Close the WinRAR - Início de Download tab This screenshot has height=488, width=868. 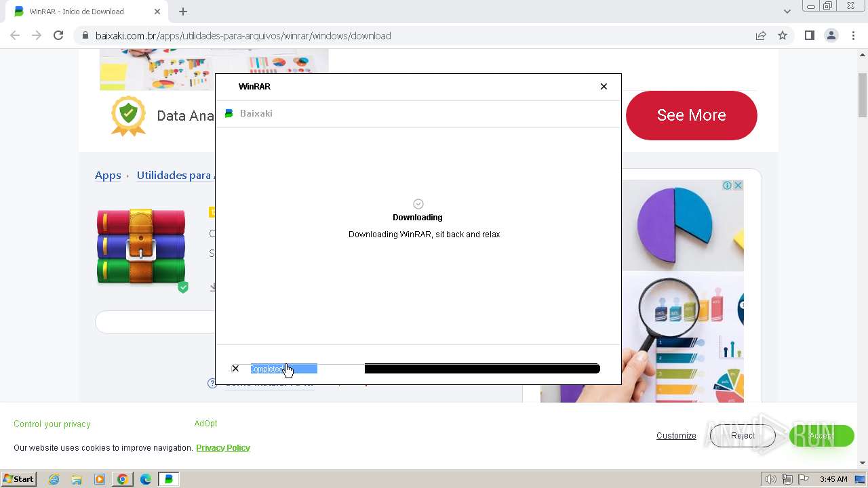[x=157, y=12]
